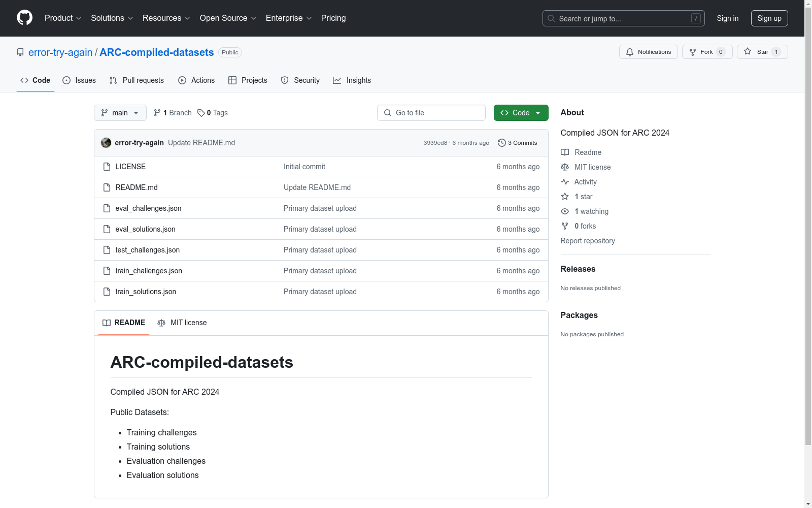Select the Code repository tab
This screenshot has height=508, width=812.
pos(36,80)
